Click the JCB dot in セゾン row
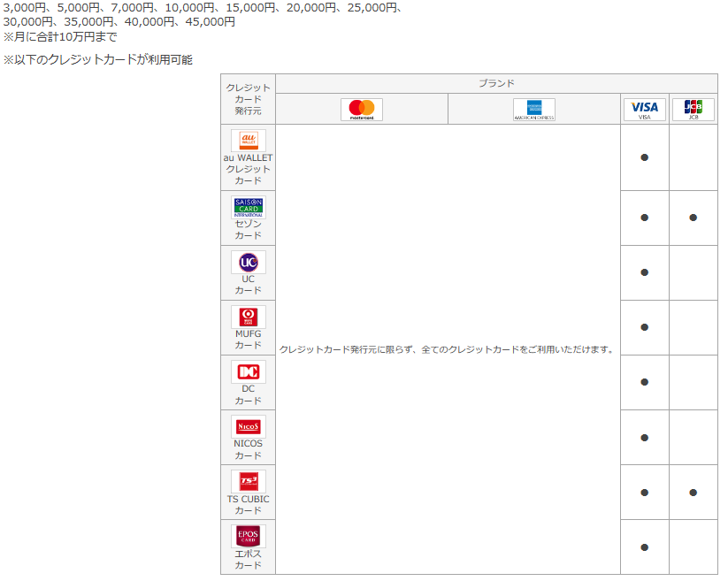The height and width of the screenshot is (581, 728). tap(694, 218)
